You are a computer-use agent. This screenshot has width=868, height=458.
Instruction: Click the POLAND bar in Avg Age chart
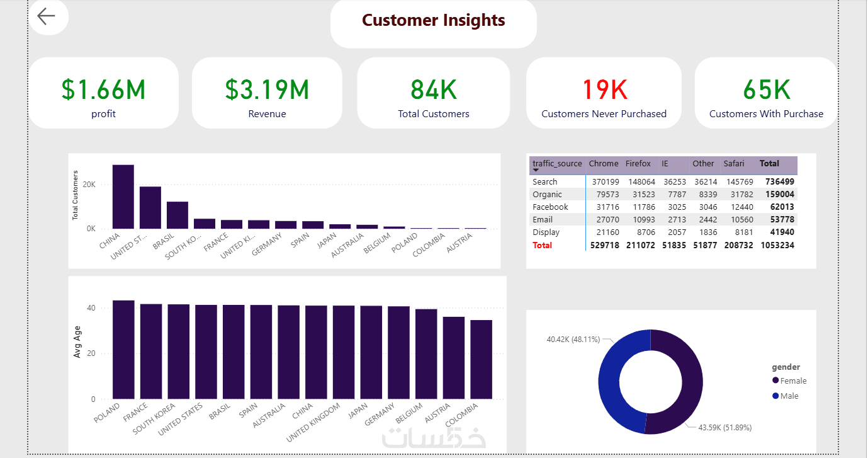[123, 350]
